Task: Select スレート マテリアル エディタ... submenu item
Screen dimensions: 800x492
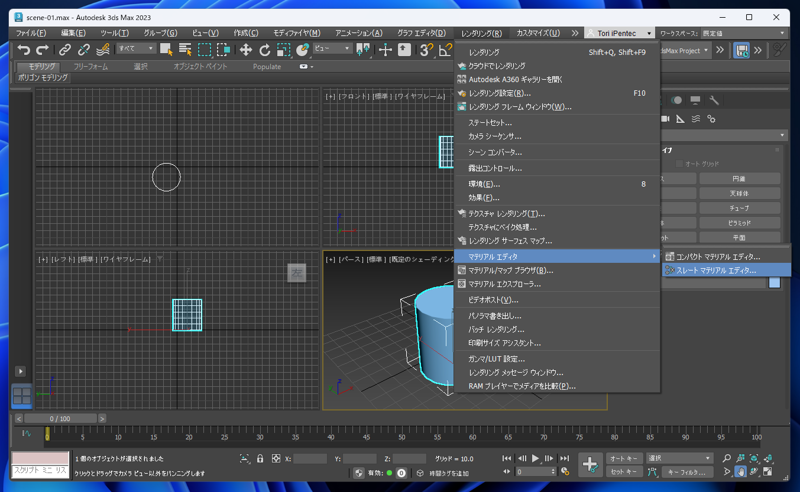Action: [x=727, y=270]
